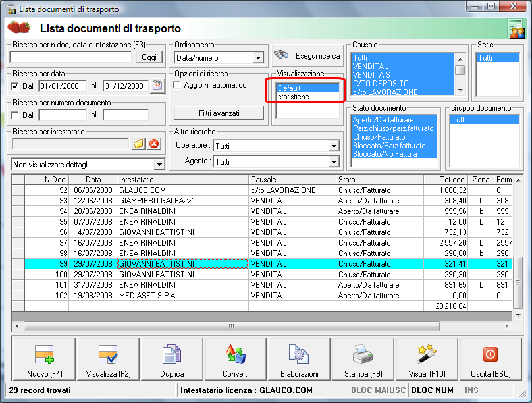Click the search by n.doc text field

pyautogui.click(x=70, y=57)
